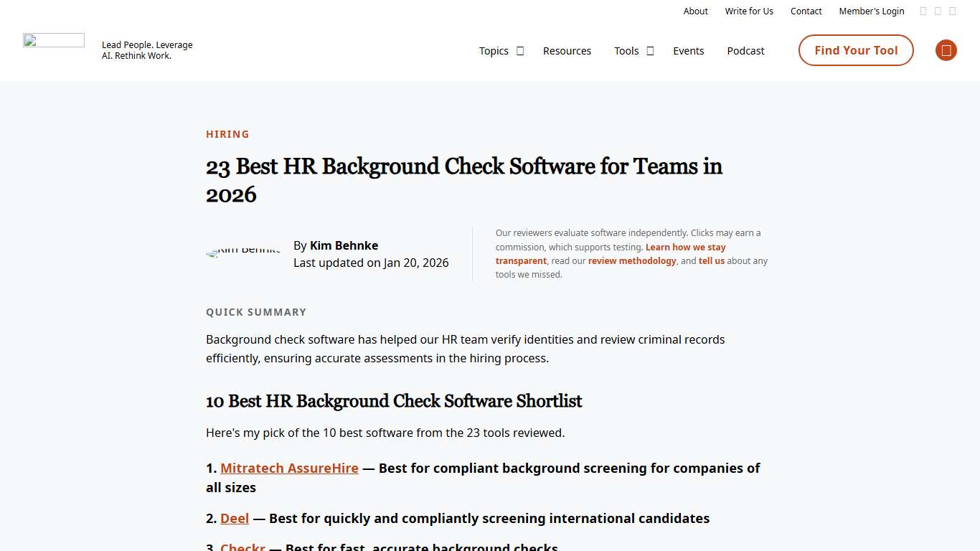Select the Podcast menu item
980x551 pixels.
(x=745, y=51)
